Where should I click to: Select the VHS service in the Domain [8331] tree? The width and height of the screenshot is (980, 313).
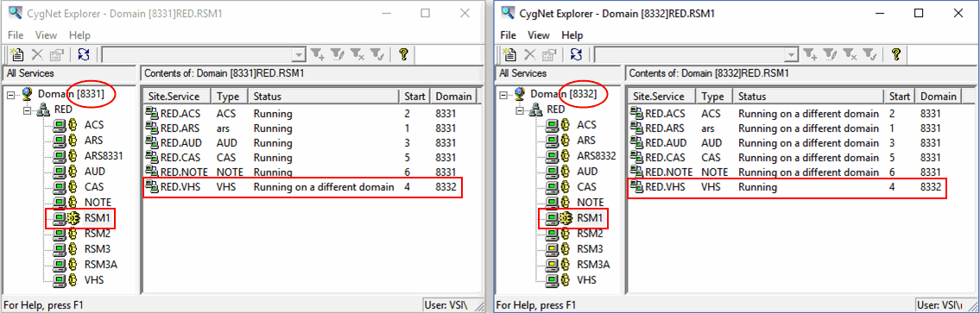tap(94, 279)
